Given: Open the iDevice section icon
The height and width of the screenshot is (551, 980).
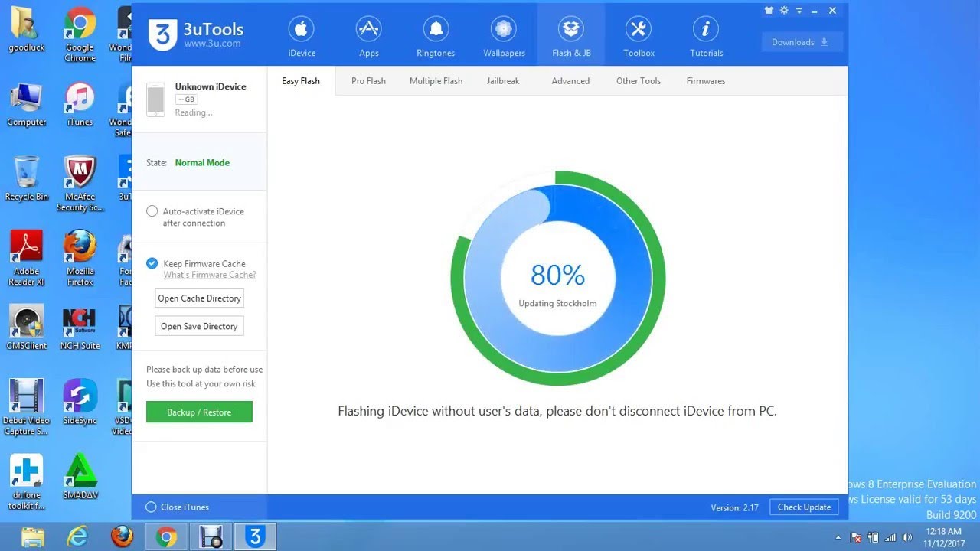Looking at the screenshot, I should [x=302, y=30].
